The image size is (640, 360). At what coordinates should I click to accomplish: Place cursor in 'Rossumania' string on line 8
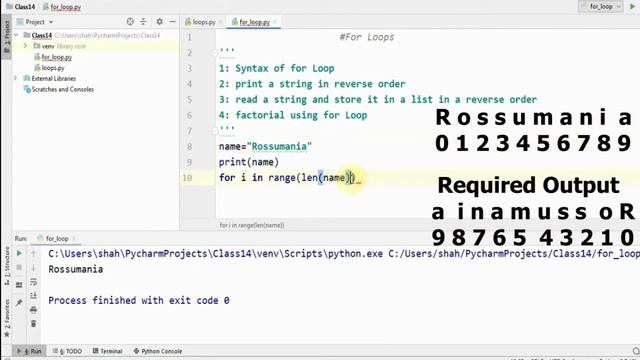click(279, 146)
